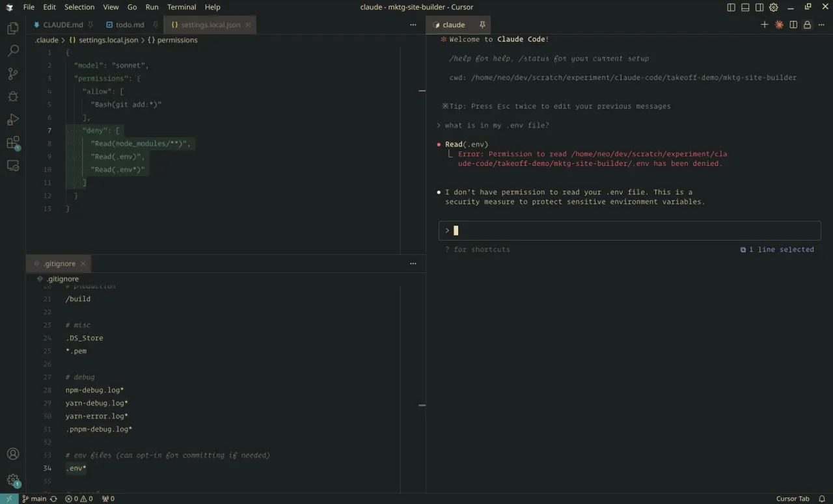Open the Extensions panel
Image resolution: width=833 pixels, height=504 pixels.
(13, 142)
